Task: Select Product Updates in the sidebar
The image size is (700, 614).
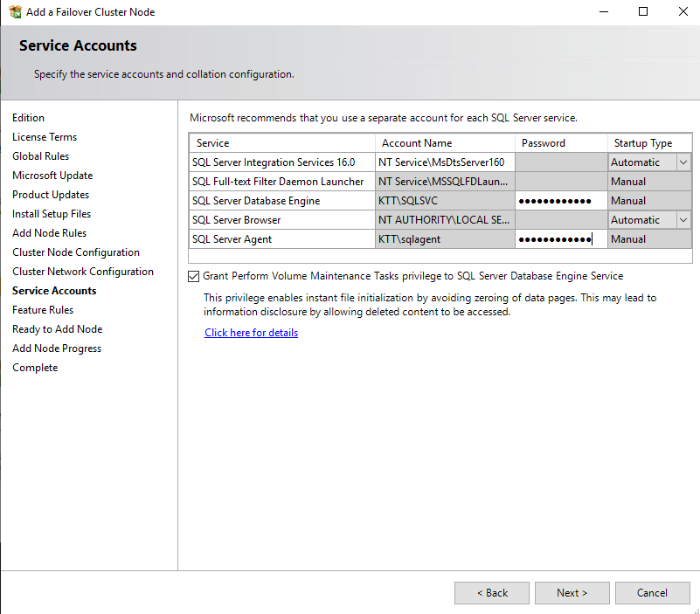Action: point(51,195)
